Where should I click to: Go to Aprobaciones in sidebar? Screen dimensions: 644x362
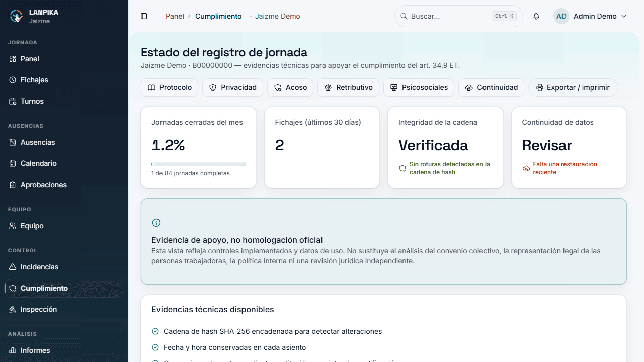pos(64,185)
